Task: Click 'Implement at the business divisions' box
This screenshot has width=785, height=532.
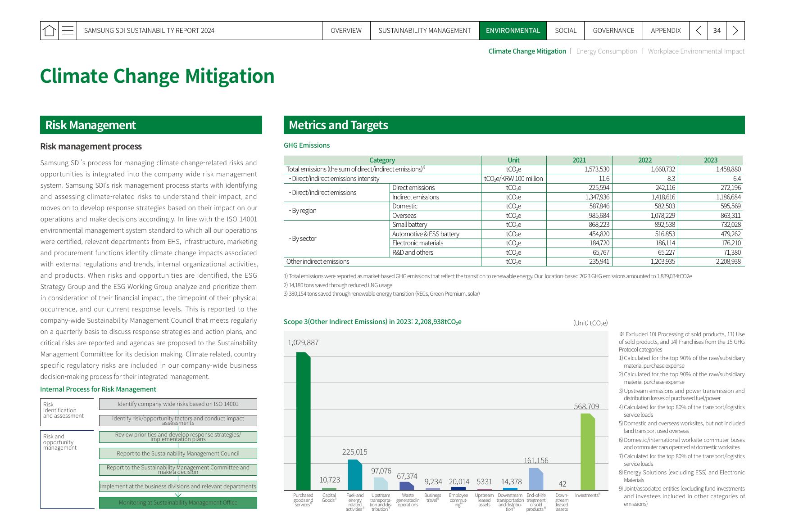Action: (178, 487)
